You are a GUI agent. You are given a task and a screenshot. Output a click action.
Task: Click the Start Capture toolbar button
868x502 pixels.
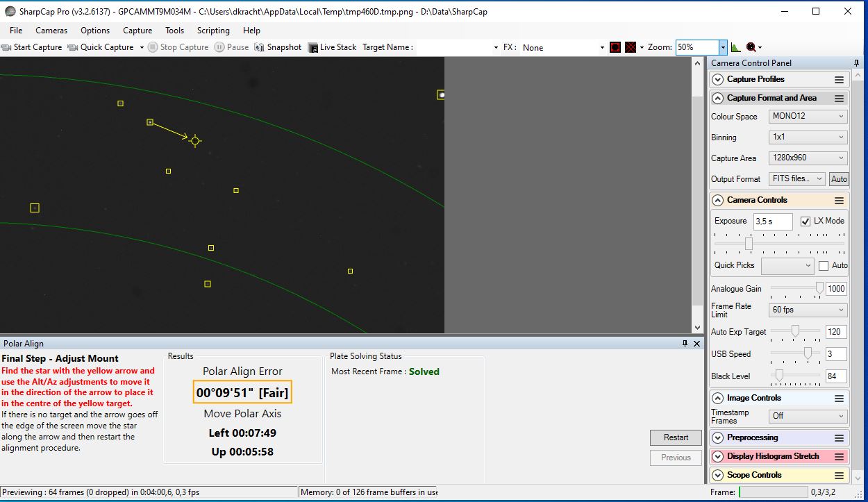coord(32,47)
